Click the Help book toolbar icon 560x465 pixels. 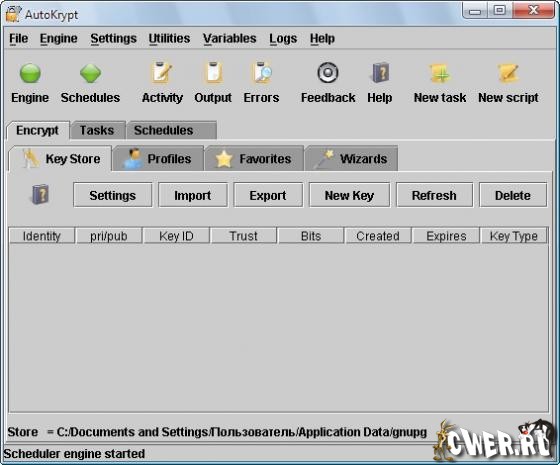(x=380, y=72)
